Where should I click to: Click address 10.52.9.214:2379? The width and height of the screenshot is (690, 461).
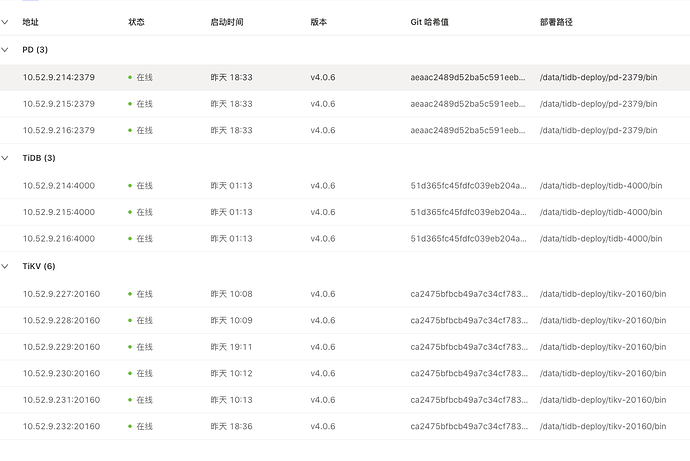point(59,77)
